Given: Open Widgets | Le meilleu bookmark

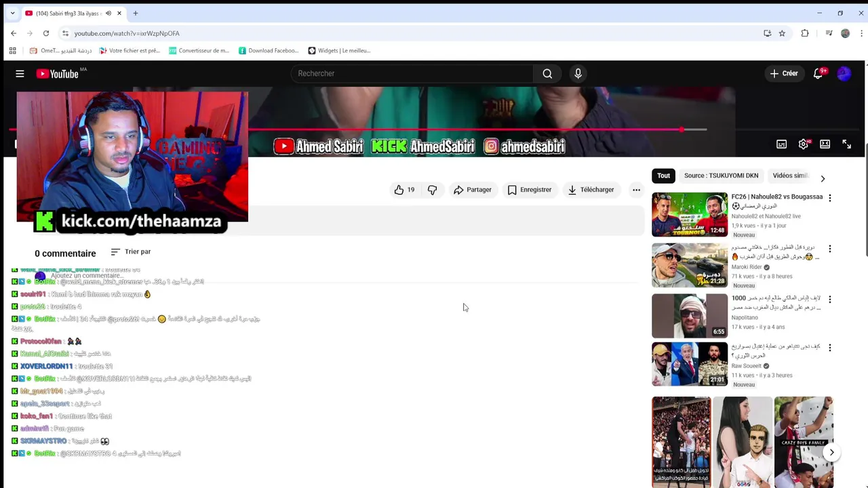Looking at the screenshot, I should click(x=339, y=50).
